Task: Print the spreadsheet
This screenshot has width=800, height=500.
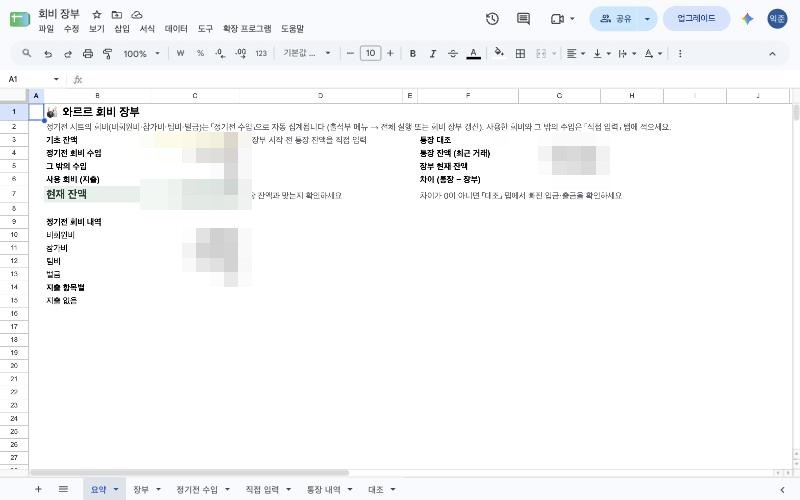Action: [x=88, y=53]
